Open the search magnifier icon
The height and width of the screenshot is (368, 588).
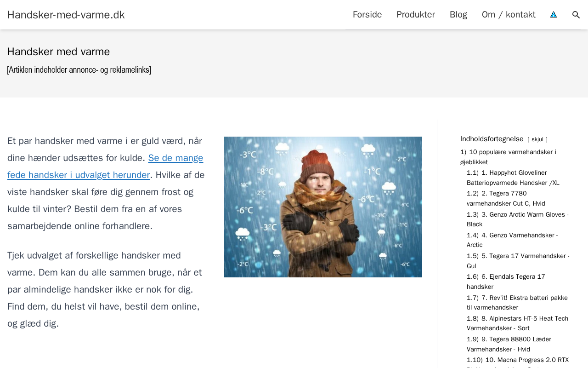(576, 15)
